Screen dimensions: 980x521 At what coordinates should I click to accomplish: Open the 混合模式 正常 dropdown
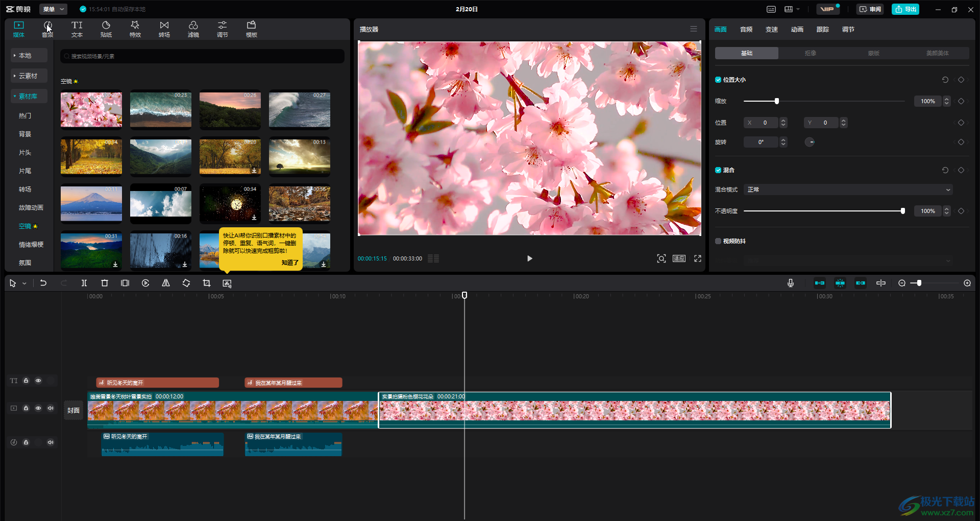(848, 190)
